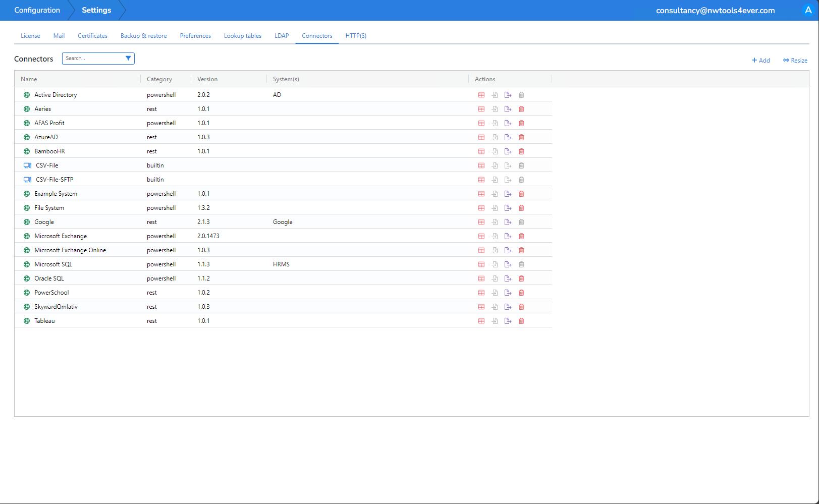Screen dimensions: 819x504
Task: Open the table icon for BambooHR
Action: point(481,151)
